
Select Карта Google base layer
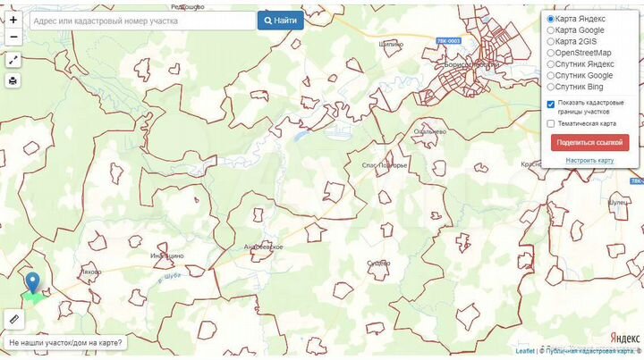[551, 29]
